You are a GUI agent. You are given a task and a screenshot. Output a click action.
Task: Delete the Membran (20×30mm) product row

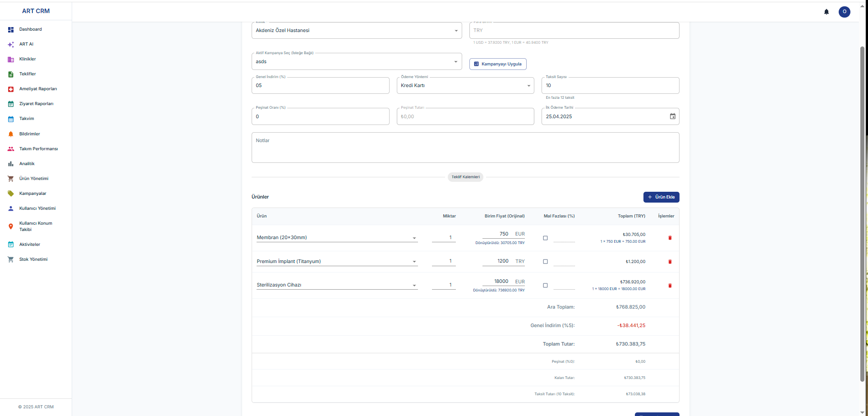670,238
